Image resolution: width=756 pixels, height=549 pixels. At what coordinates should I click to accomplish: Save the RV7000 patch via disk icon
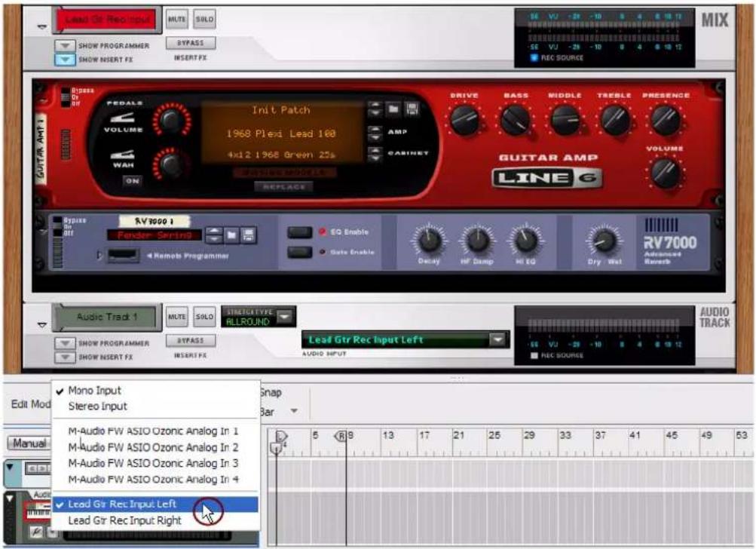coord(249,235)
